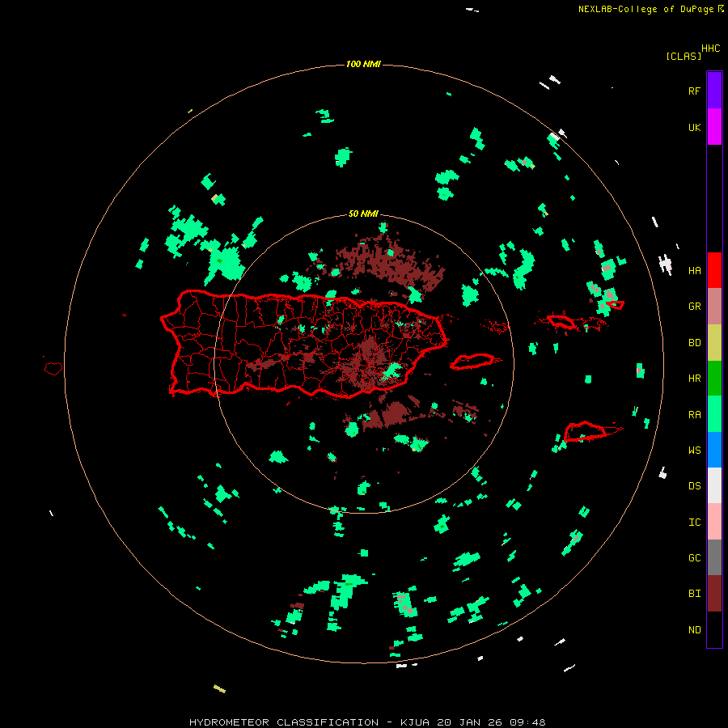Click the GC gray legend swatch
Screen dimensions: 728x728
tap(714, 557)
